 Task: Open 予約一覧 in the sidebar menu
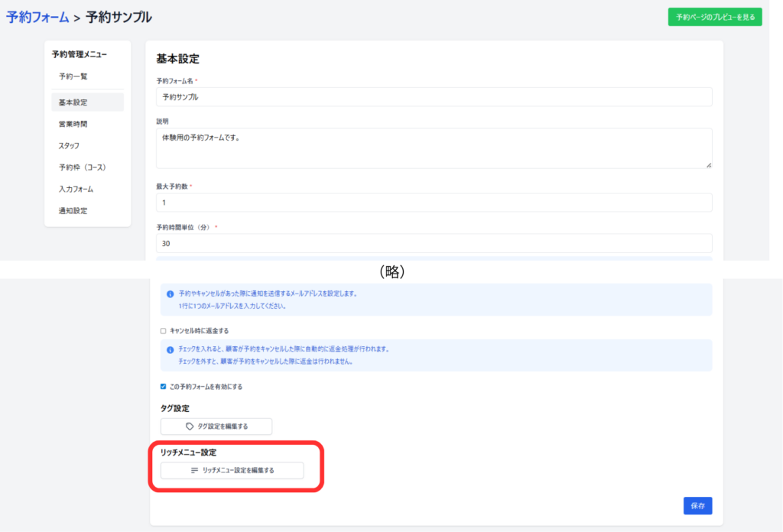coord(73,76)
